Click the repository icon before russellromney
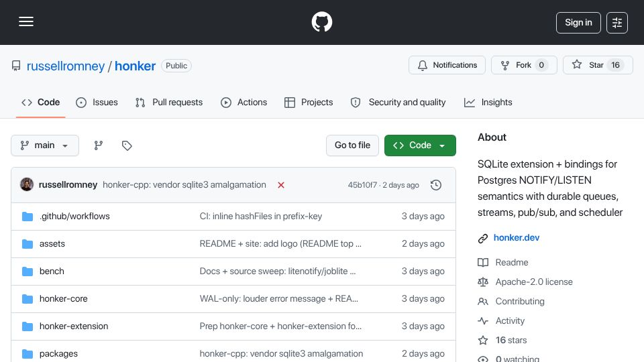This screenshot has width=644, height=362. point(16,66)
